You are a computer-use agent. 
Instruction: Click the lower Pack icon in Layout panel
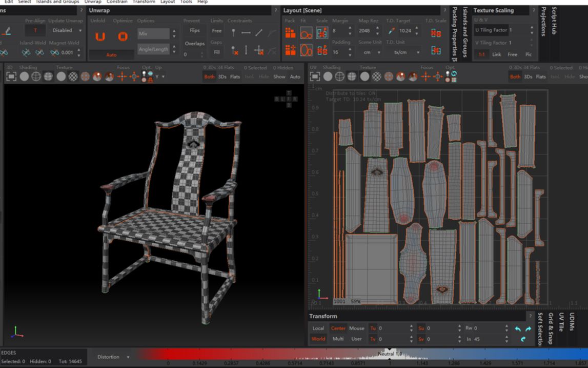coord(290,50)
